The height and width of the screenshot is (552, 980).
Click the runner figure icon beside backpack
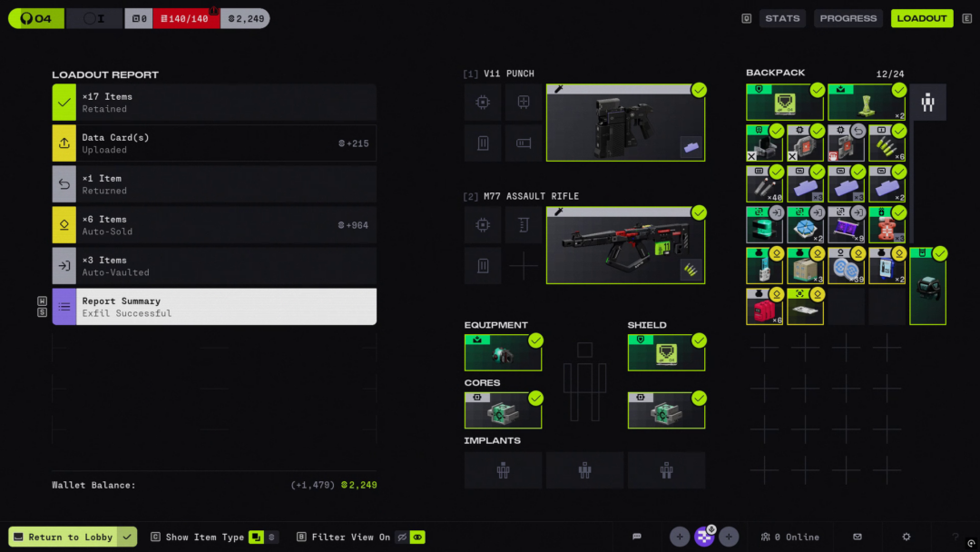927,103
